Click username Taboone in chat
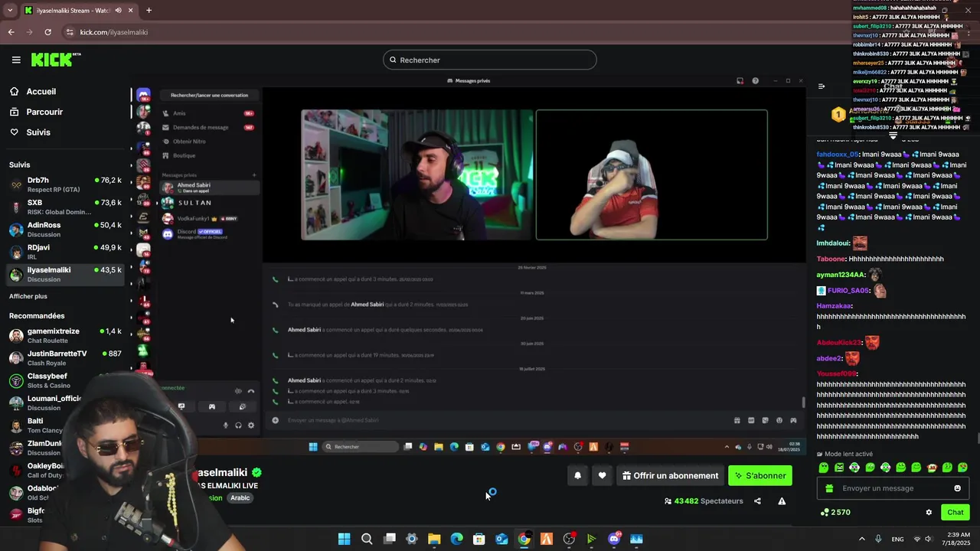The image size is (980, 551). 831,259
